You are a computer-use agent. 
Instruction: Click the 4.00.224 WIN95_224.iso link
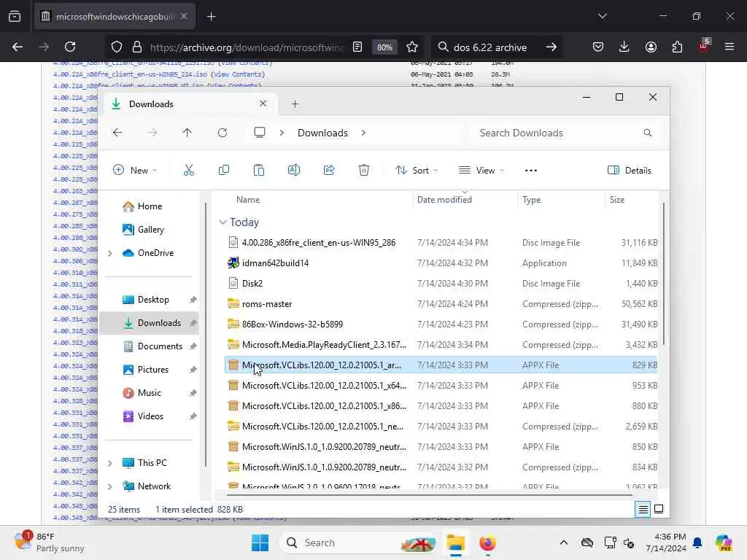(130, 74)
